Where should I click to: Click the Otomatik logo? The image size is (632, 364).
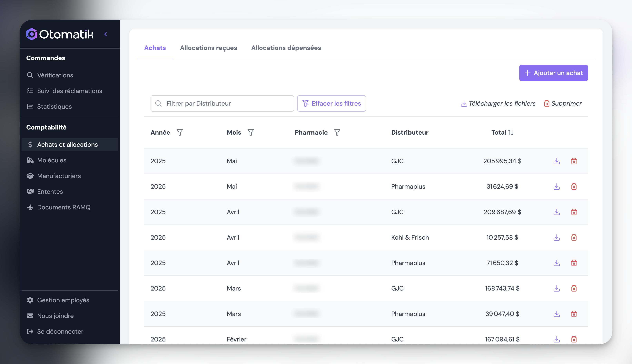(60, 34)
